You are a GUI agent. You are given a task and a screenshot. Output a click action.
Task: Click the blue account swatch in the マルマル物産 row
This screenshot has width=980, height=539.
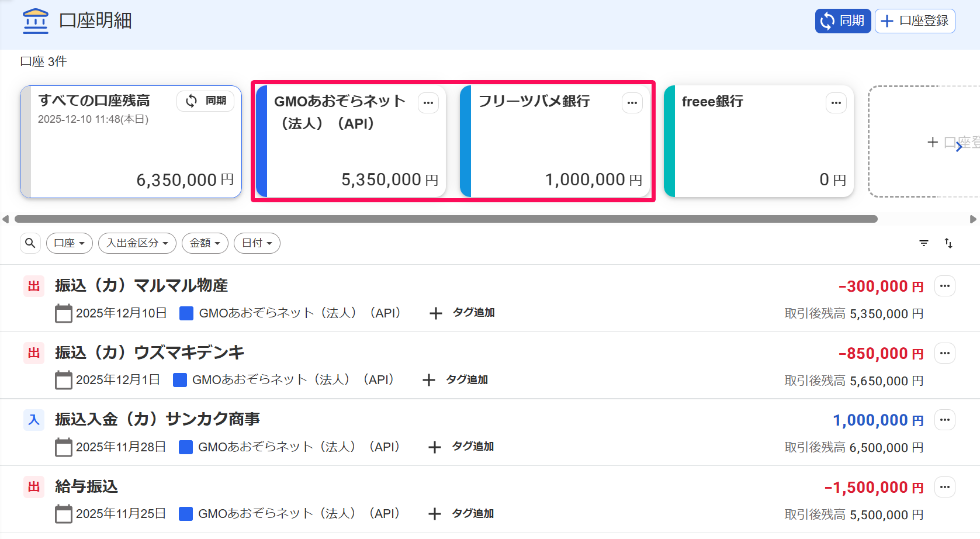[186, 313]
